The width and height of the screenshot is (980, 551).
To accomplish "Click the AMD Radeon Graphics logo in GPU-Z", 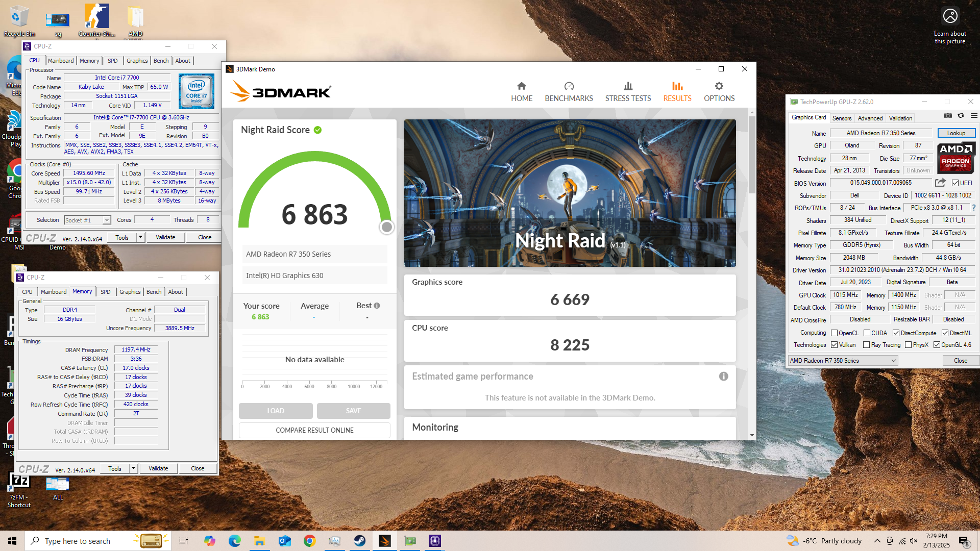I will click(x=955, y=158).
